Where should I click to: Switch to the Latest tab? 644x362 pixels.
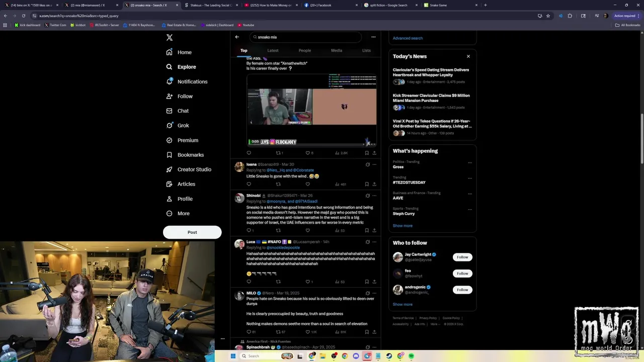273,50
